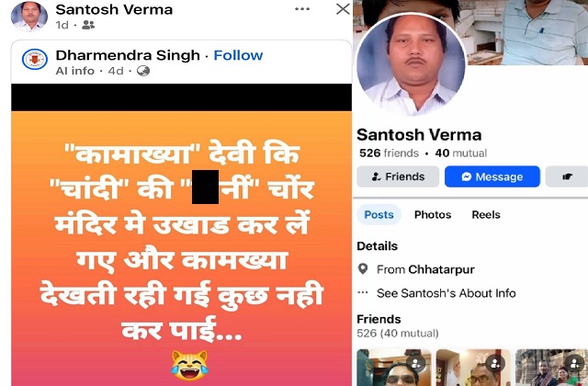Open the first friend thumbnail in Friends

coord(394,368)
